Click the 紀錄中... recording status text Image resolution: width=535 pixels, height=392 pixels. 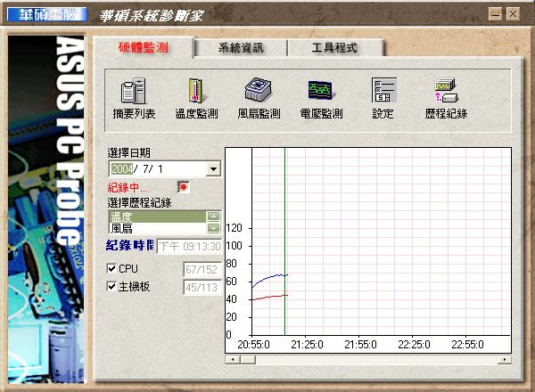[x=128, y=187]
